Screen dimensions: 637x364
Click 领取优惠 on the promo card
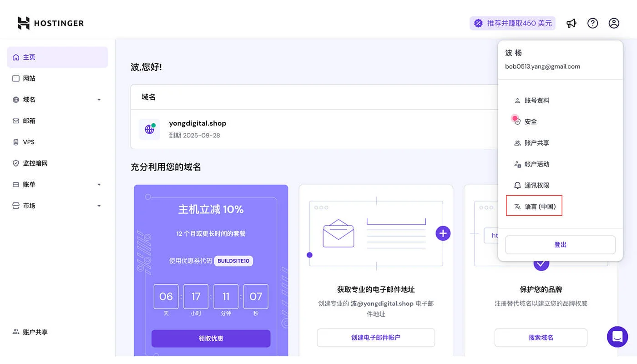pyautogui.click(x=211, y=339)
